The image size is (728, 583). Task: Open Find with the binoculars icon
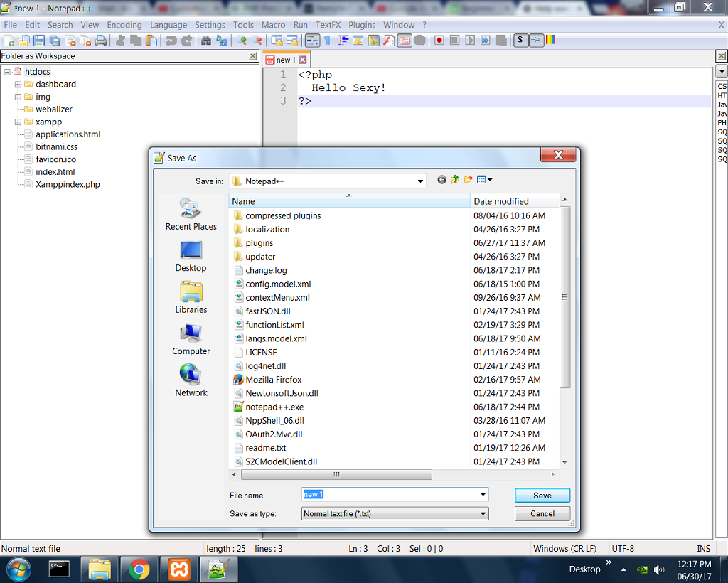(206, 41)
